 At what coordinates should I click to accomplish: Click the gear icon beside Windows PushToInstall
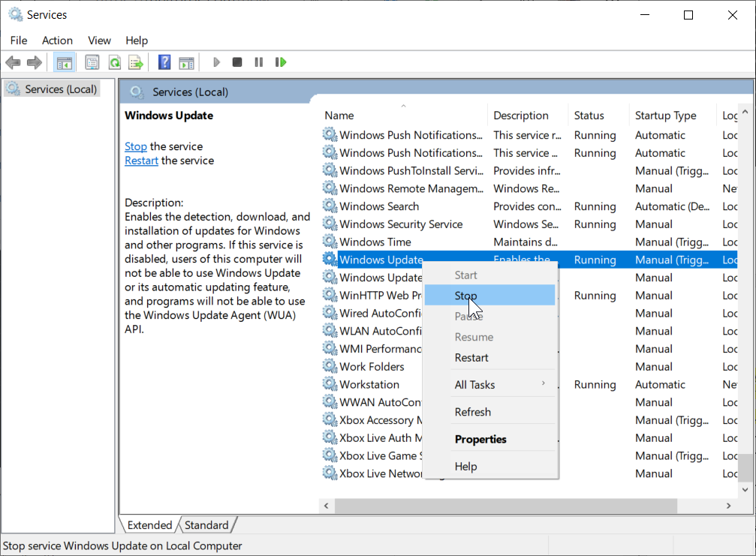(330, 170)
